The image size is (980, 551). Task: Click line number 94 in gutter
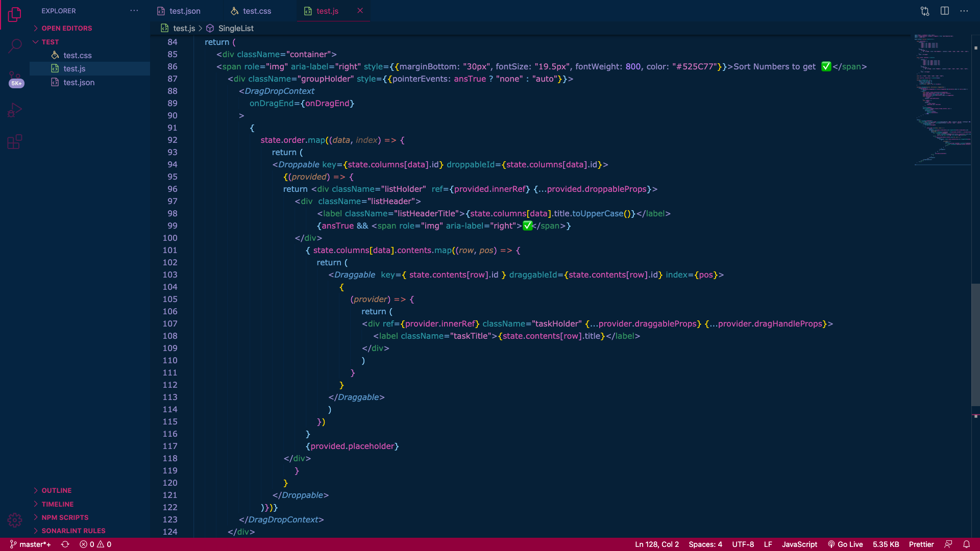click(x=173, y=164)
